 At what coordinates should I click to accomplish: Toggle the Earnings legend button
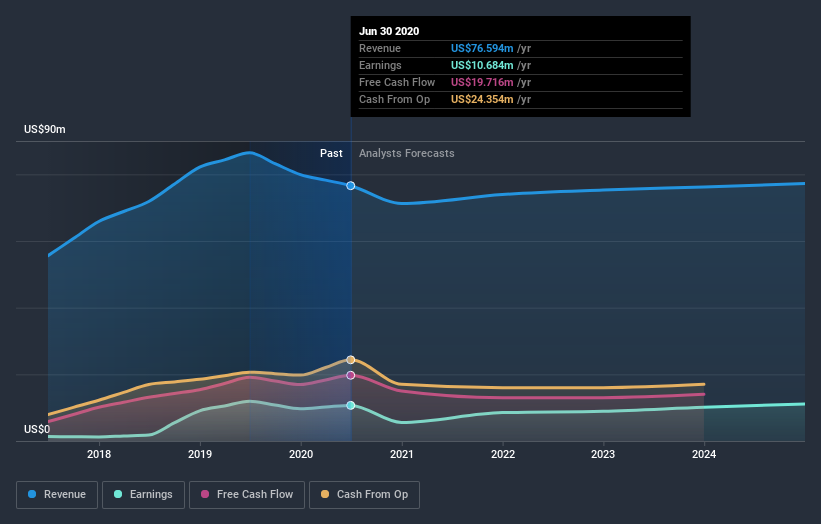(x=143, y=495)
